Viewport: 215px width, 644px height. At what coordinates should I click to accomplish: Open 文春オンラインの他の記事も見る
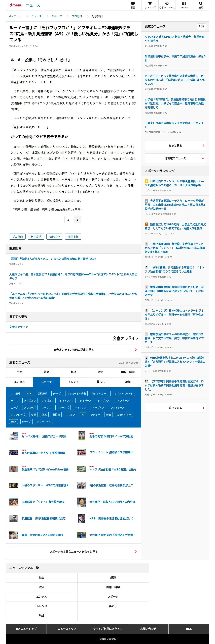coord(73,349)
